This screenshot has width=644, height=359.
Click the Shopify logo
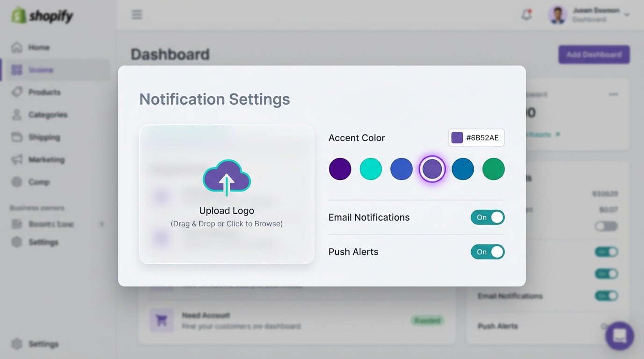click(x=43, y=15)
